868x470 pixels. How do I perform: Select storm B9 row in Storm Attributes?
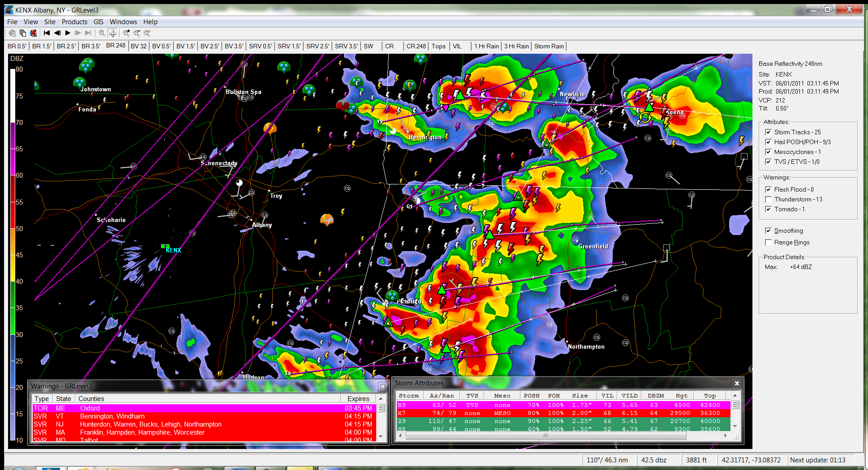tap(563, 405)
